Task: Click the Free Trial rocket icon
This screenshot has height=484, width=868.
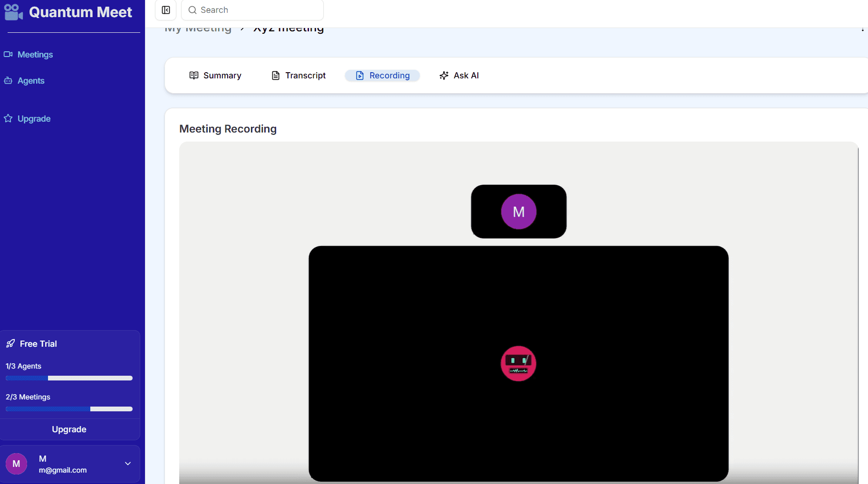Action: point(10,343)
